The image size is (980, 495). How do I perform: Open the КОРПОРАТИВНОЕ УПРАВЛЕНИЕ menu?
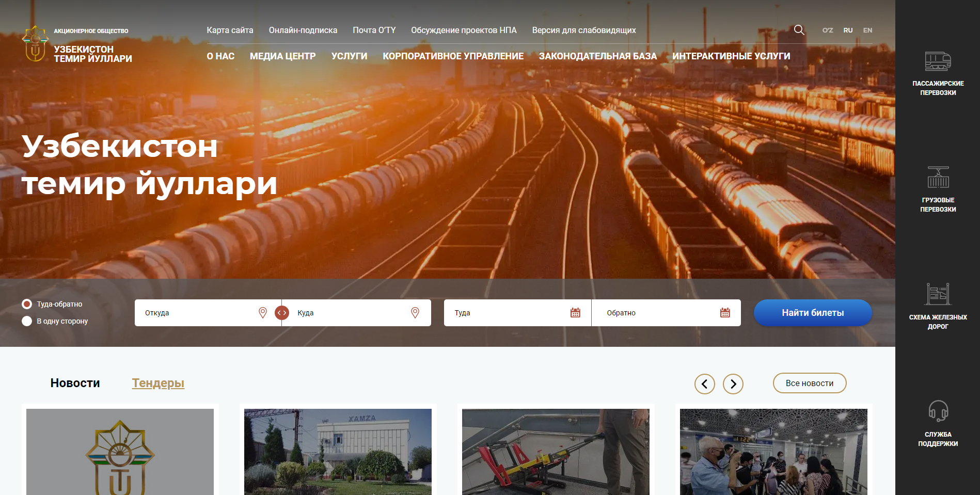[453, 56]
